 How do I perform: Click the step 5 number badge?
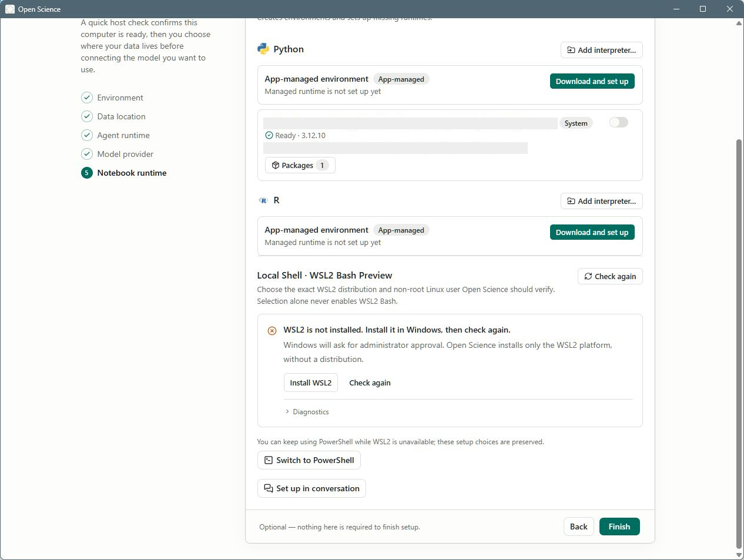(x=87, y=173)
